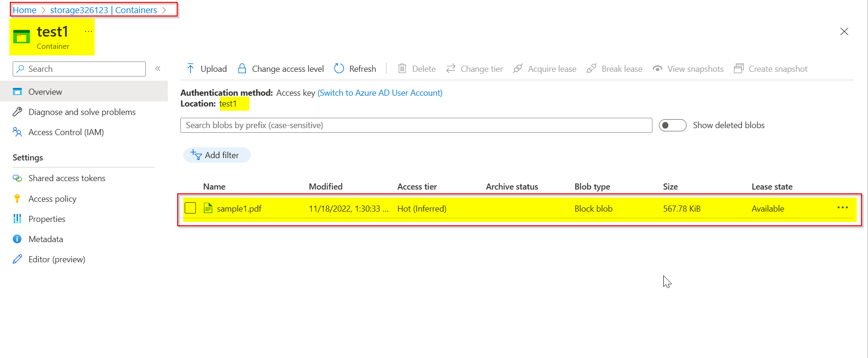Click the Overview icon in sidebar
868x358 pixels.
[x=17, y=91]
